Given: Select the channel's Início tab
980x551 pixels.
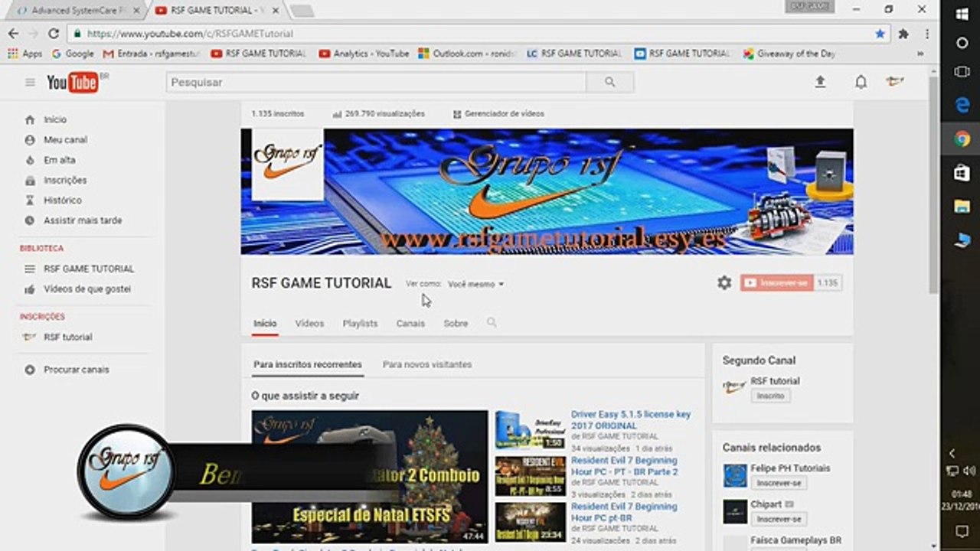Looking at the screenshot, I should pyautogui.click(x=265, y=324).
